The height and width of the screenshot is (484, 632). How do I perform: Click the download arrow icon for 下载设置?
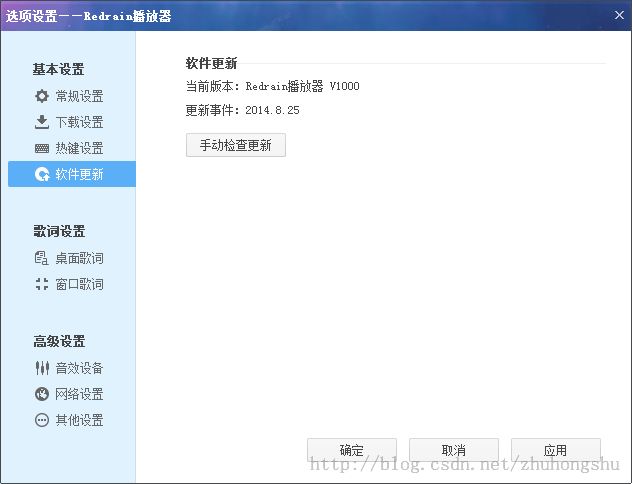(42, 122)
